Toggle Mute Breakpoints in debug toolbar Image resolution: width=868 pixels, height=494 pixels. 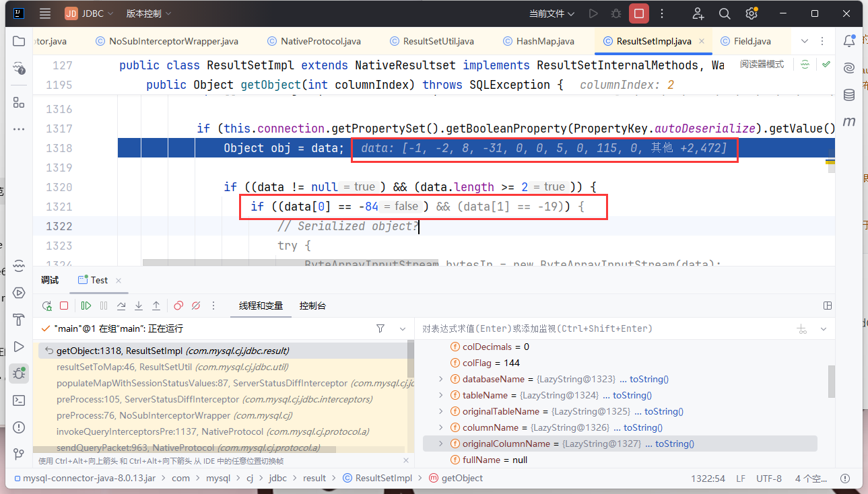coord(196,306)
